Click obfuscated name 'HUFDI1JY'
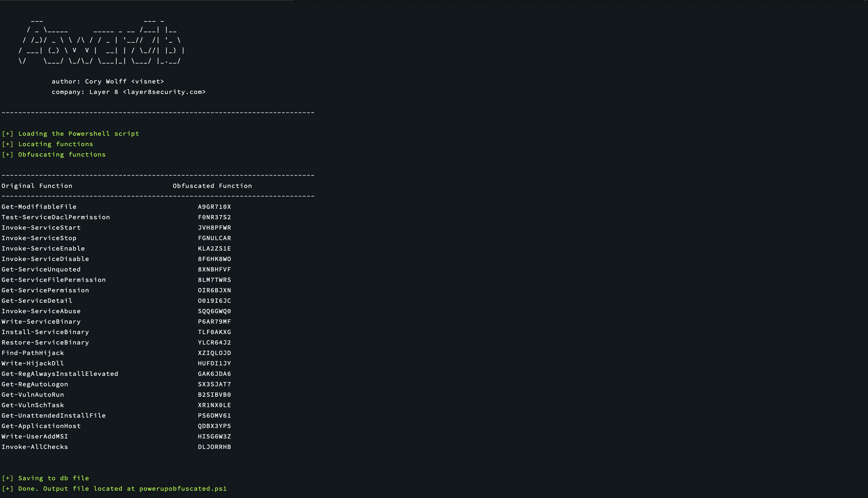The height and width of the screenshot is (498, 868). 215,363
